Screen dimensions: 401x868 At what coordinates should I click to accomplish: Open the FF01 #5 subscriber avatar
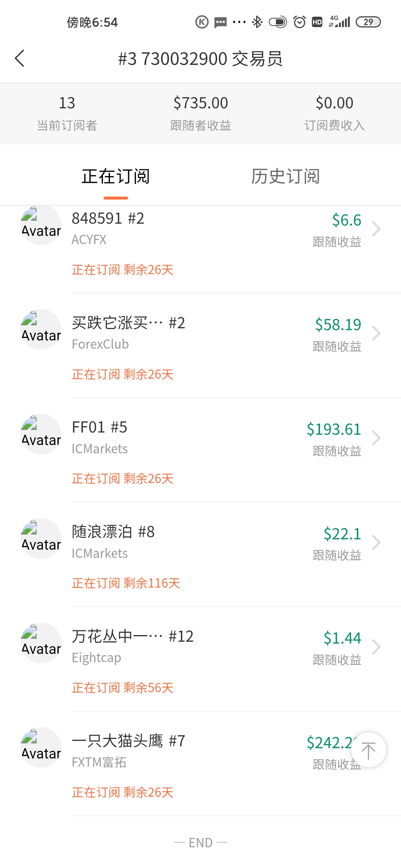(x=41, y=434)
